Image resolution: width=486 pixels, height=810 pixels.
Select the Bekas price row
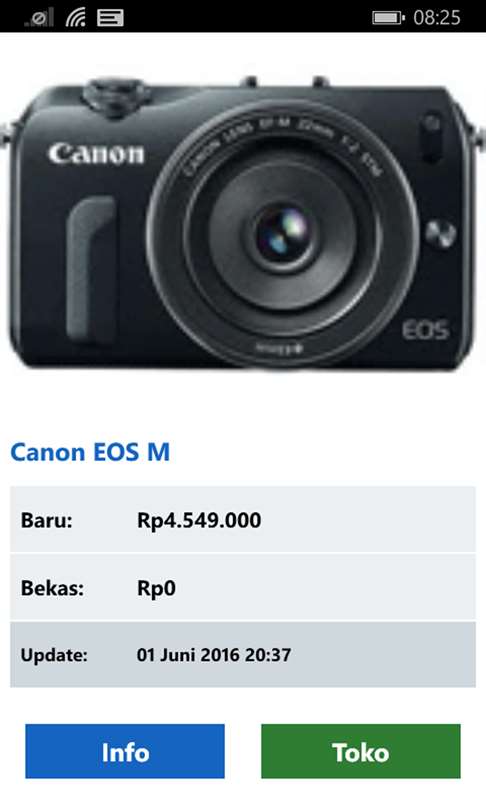tap(243, 587)
